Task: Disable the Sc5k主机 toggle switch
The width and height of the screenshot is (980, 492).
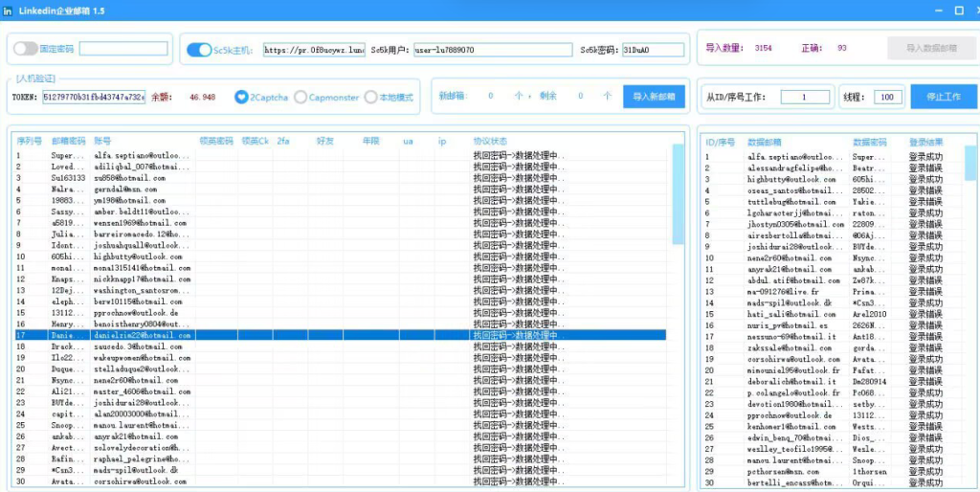Action: click(198, 50)
